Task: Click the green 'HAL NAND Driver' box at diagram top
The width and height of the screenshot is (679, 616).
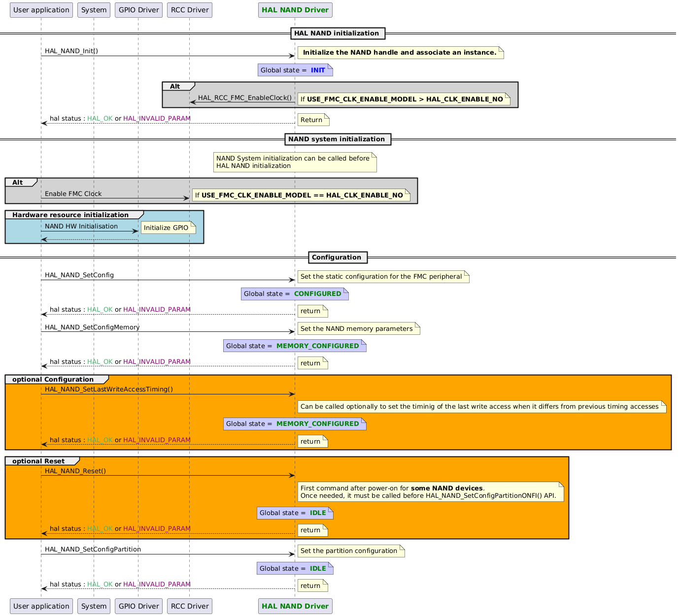Action: (295, 10)
